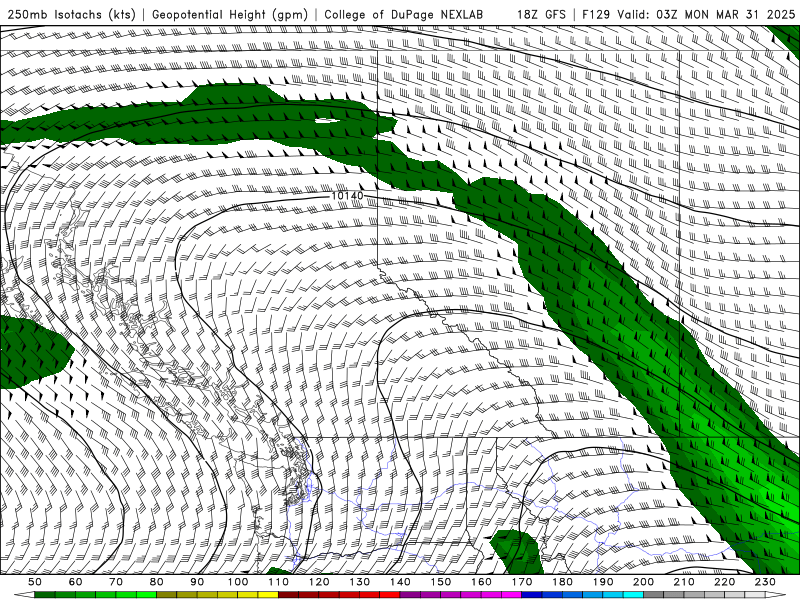This screenshot has width=800, height=600.
Task: Click the 10140 height contour label
Action: 347,196
